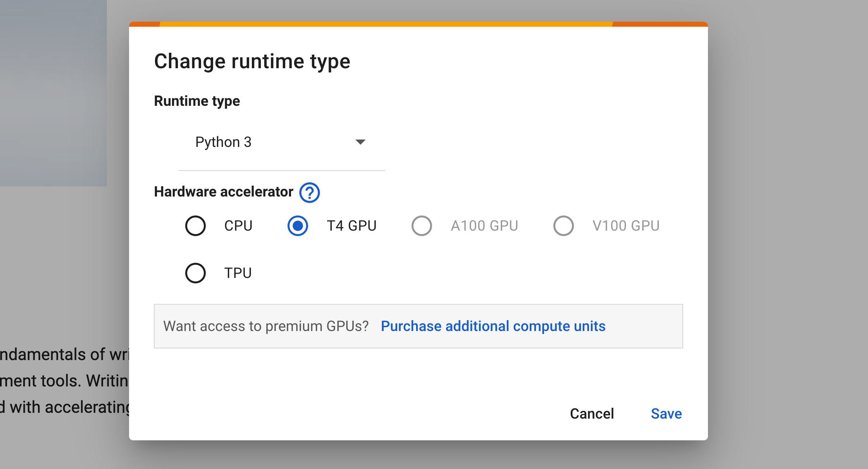868x469 pixels.
Task: Click the Change runtime type title
Action: pos(252,61)
